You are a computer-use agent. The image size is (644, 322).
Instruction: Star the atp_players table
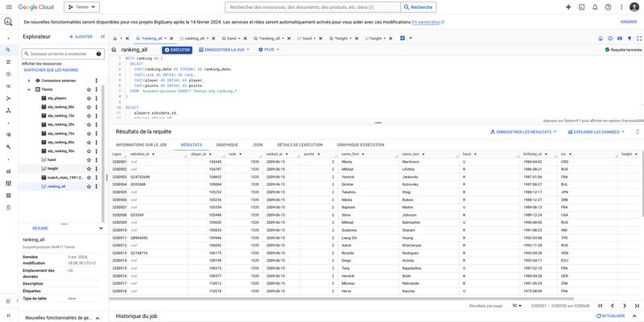click(x=90, y=97)
